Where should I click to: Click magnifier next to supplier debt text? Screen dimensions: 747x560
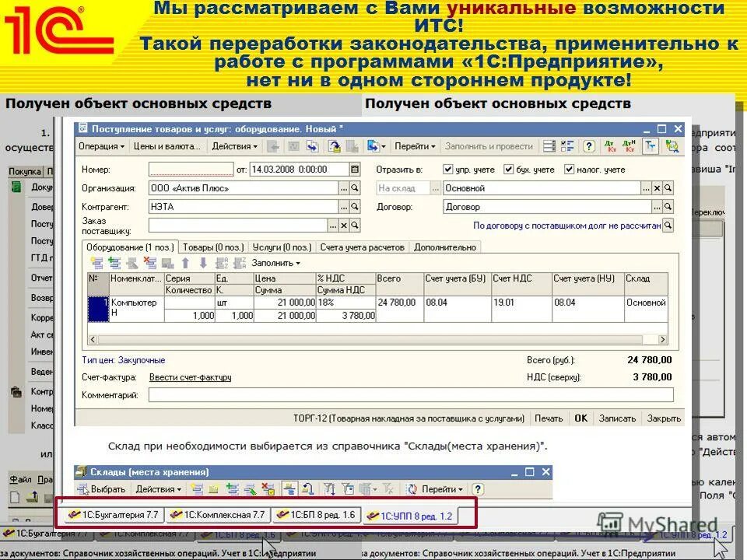pos(668,226)
